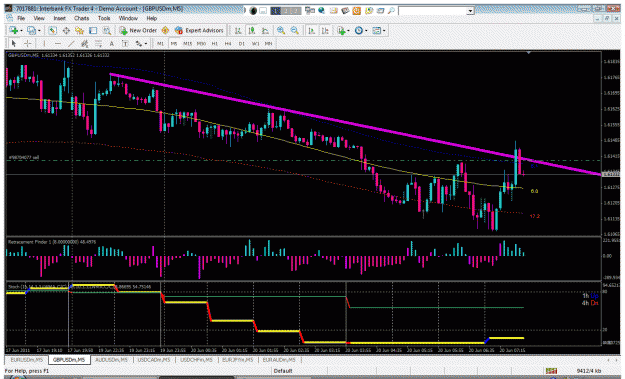The image size is (625, 379).
Task: Click the magnifier search icon in title bar
Action: click(392, 10)
